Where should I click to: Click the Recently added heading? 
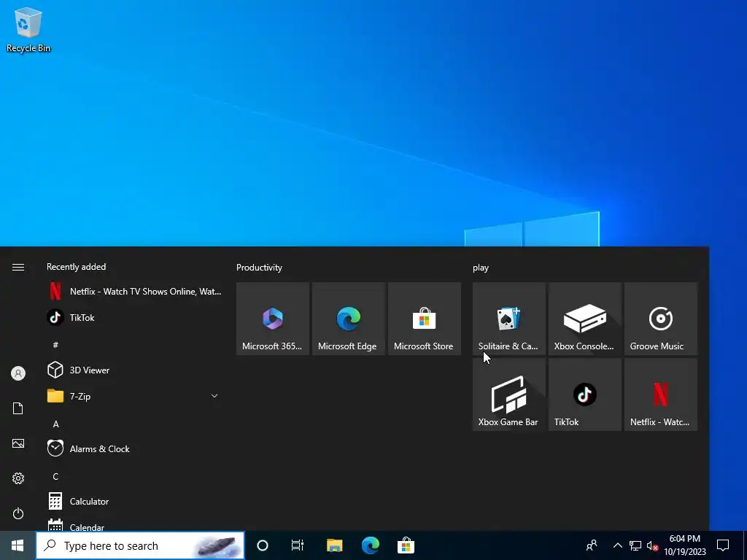(x=76, y=267)
